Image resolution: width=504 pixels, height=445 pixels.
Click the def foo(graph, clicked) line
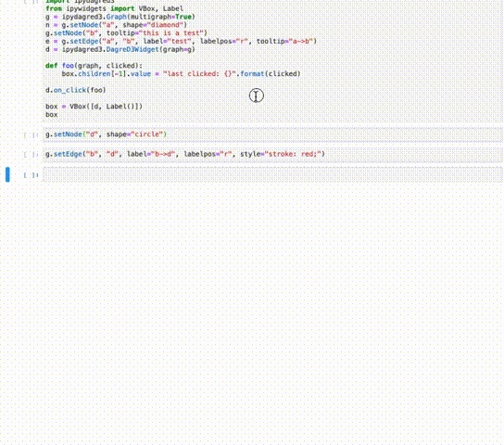click(94, 66)
